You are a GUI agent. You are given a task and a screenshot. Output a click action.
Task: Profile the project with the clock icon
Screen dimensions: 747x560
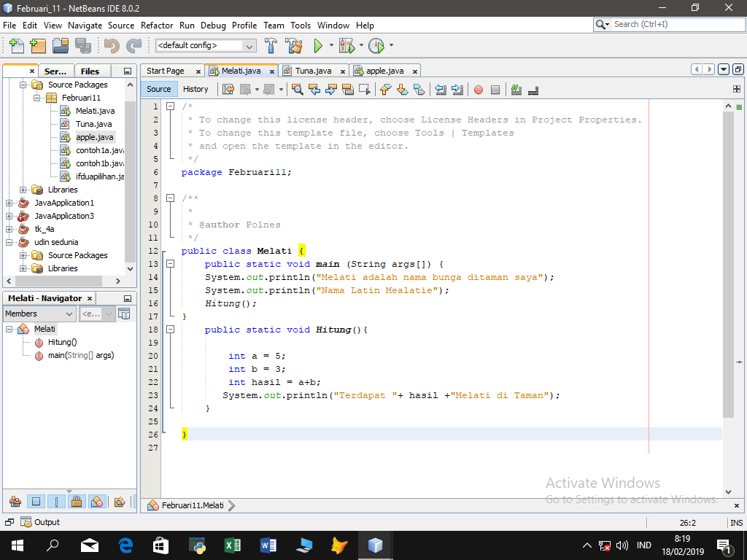point(378,45)
